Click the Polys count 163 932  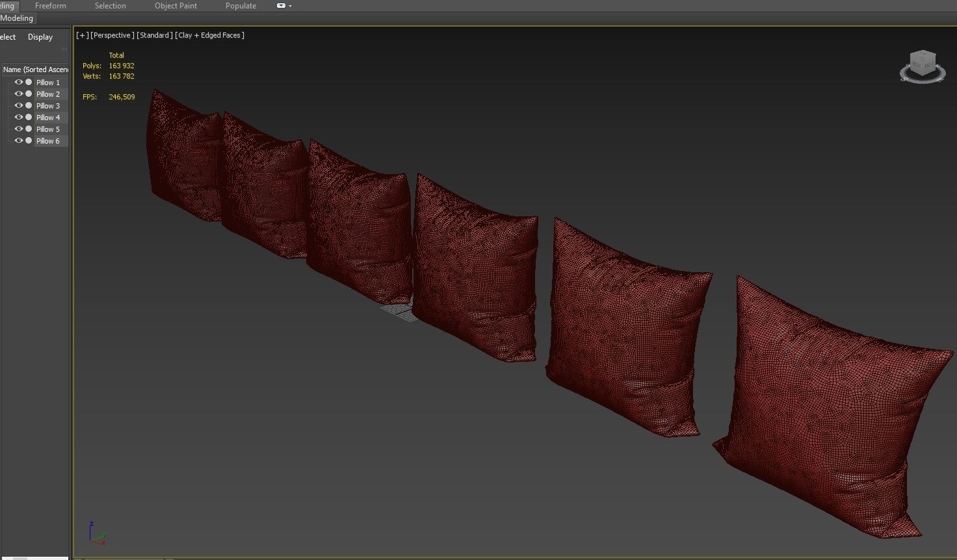[x=122, y=66]
